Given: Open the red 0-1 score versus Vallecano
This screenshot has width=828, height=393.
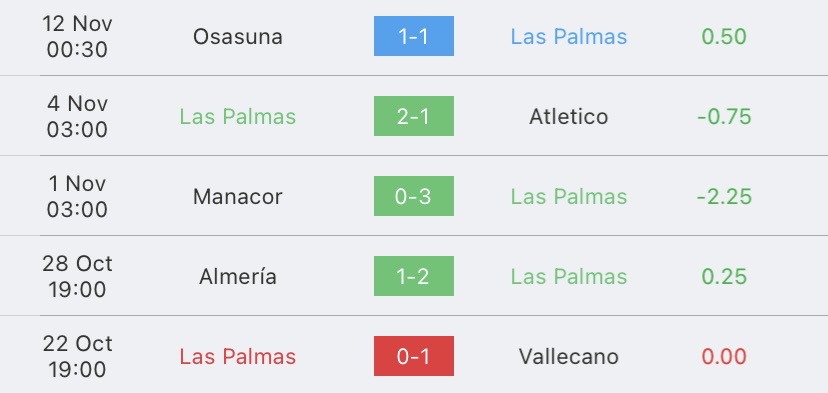Looking at the screenshot, I should pos(413,356).
